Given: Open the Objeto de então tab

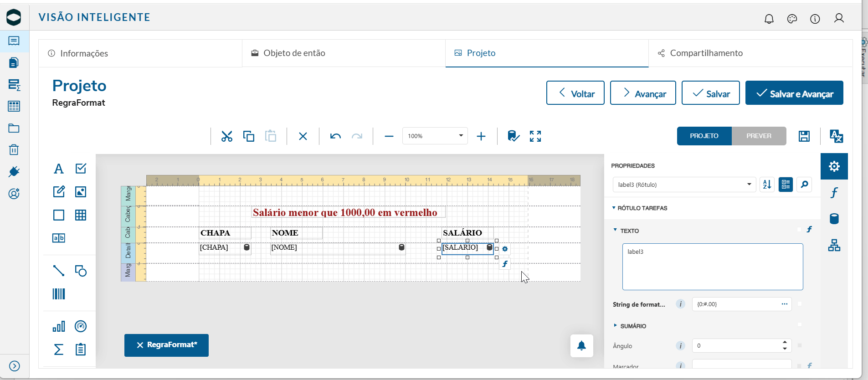Looking at the screenshot, I should (x=344, y=53).
